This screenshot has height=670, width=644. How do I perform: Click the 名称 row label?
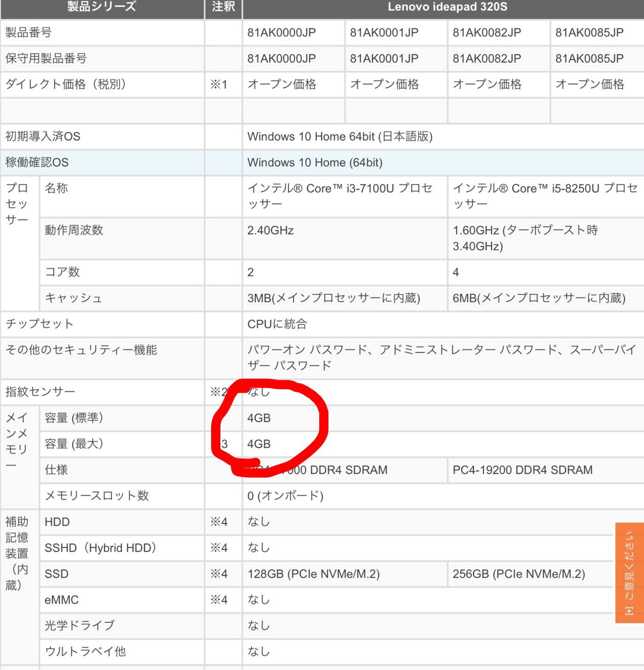click(56, 188)
